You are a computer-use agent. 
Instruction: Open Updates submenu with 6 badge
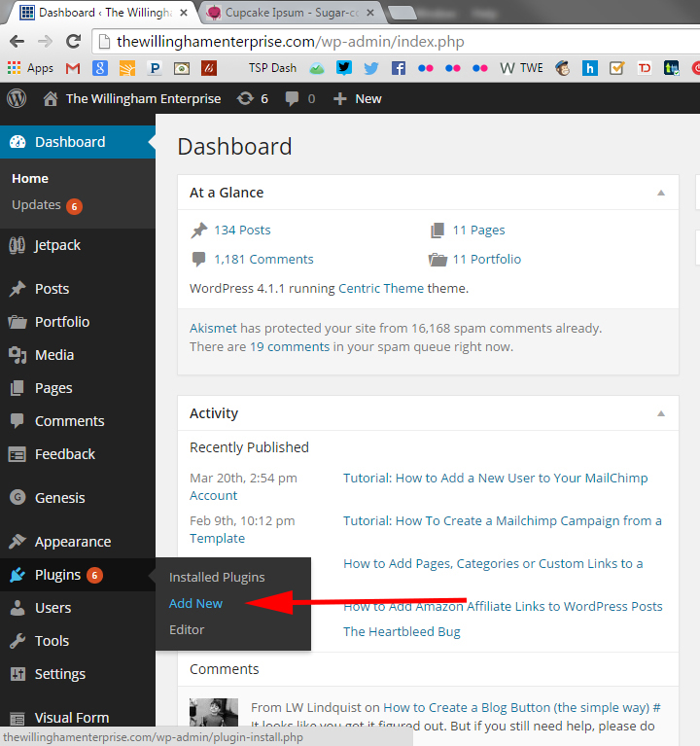(47, 205)
